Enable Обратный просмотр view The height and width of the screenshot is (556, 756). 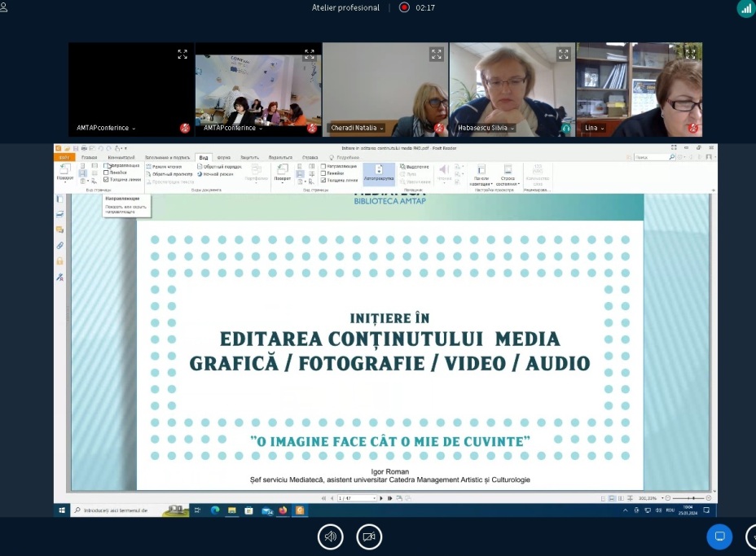point(169,174)
